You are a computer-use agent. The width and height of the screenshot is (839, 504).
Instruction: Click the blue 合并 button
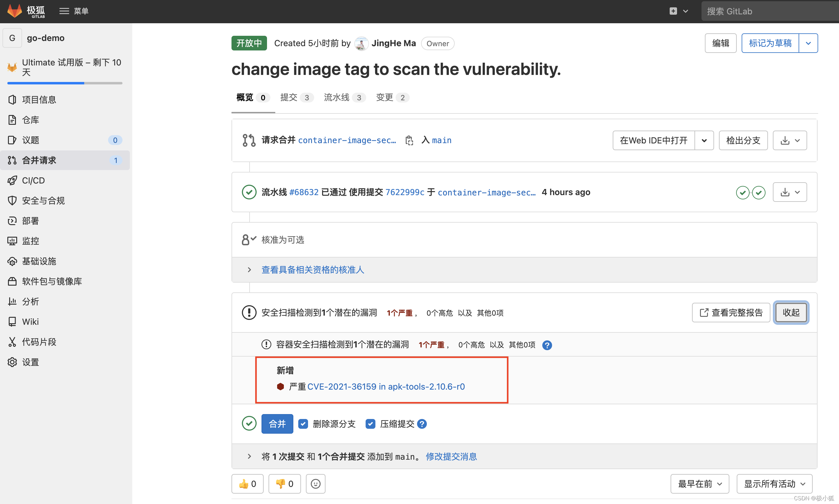(x=277, y=424)
